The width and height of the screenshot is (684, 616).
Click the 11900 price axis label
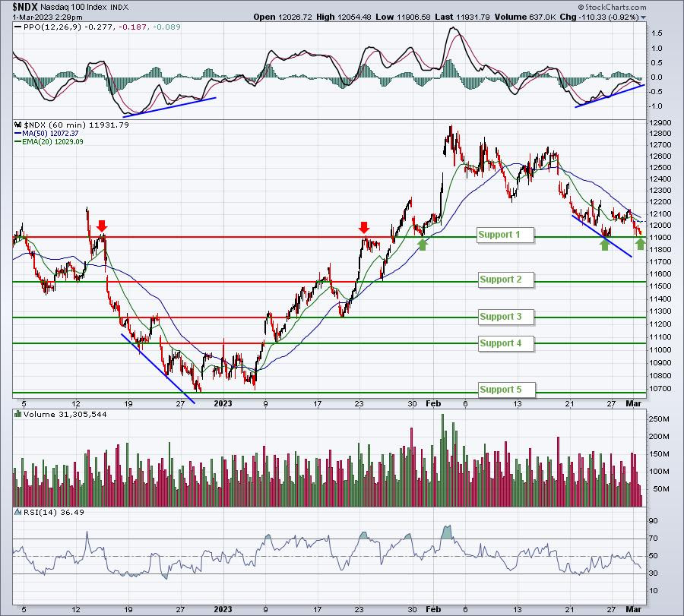tap(659, 237)
